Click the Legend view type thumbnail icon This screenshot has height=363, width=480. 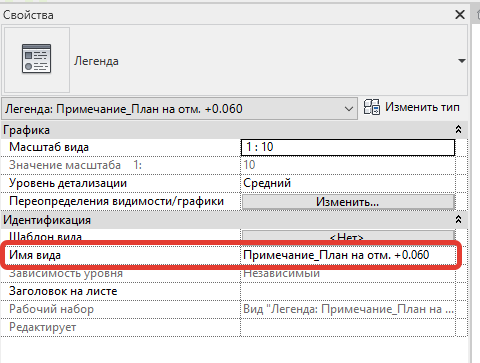(x=36, y=59)
